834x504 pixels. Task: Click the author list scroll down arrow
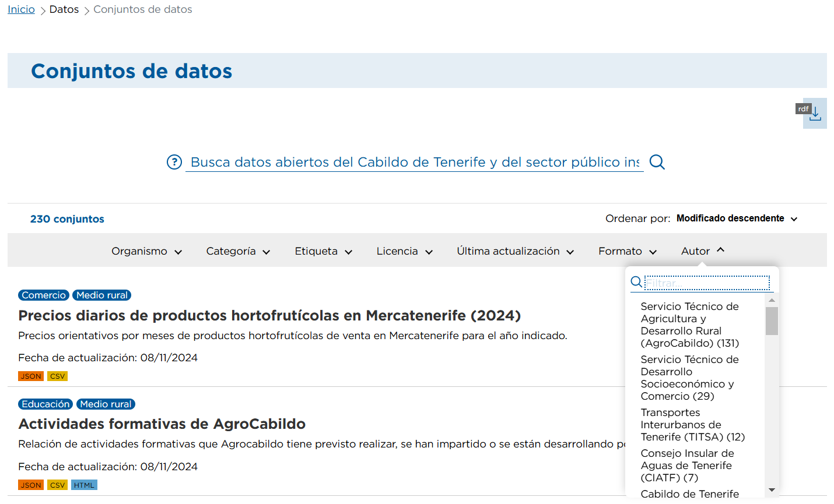(772, 490)
